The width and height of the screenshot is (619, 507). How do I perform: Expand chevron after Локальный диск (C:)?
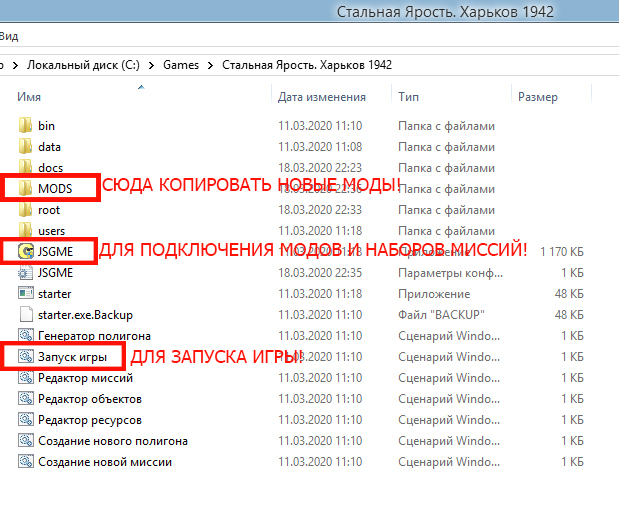151,66
